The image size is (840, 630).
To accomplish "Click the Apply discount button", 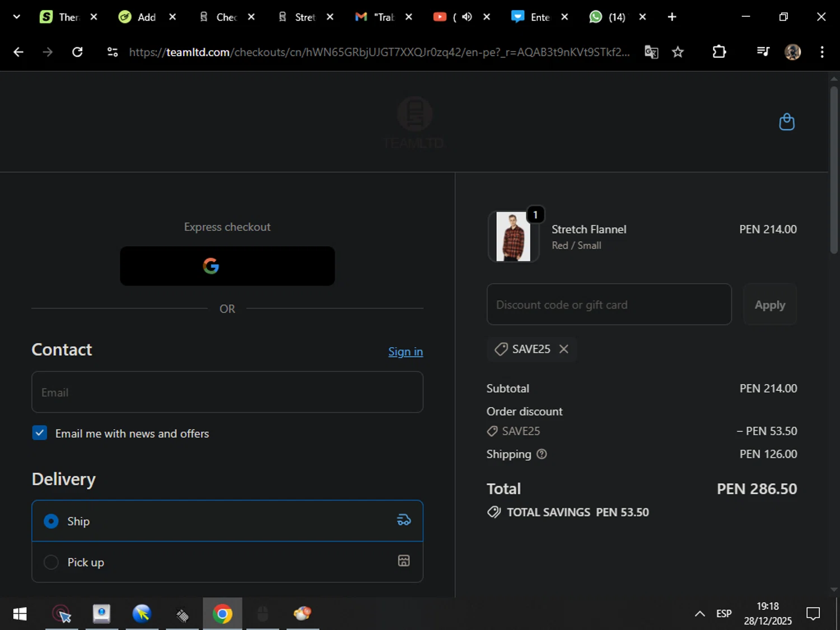I will point(770,305).
